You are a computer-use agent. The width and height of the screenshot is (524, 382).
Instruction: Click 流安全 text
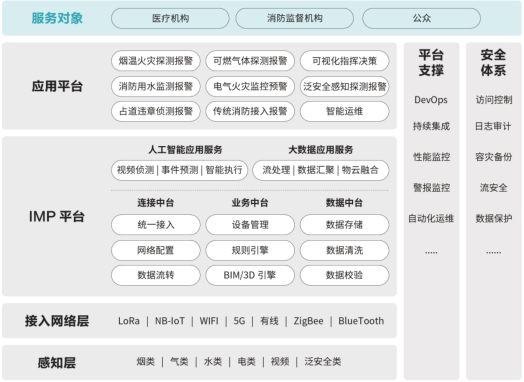point(494,187)
